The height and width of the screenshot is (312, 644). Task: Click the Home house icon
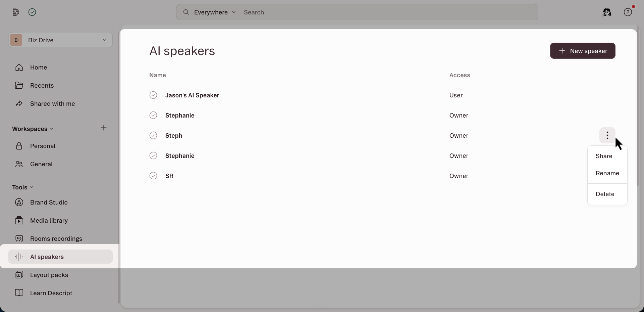click(19, 67)
